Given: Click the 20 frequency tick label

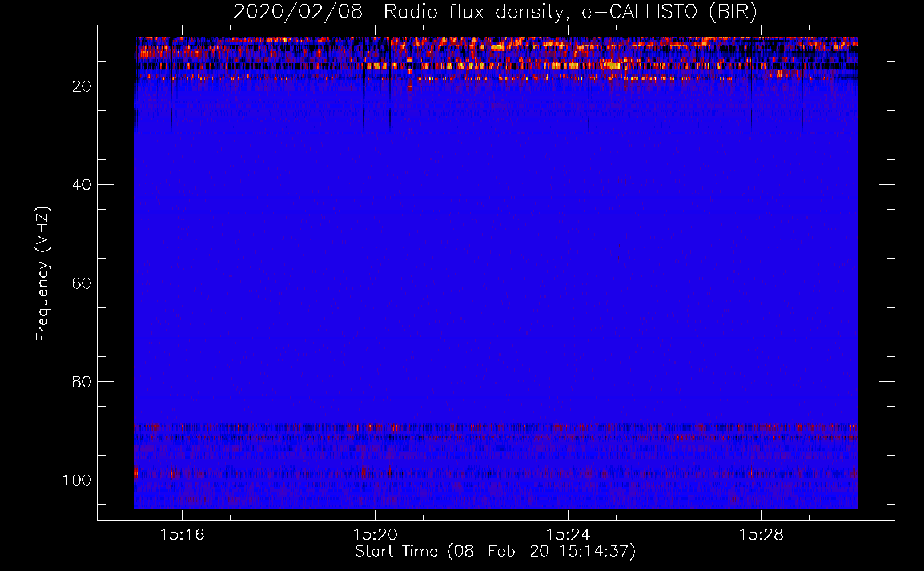Looking at the screenshot, I should pos(82,86).
